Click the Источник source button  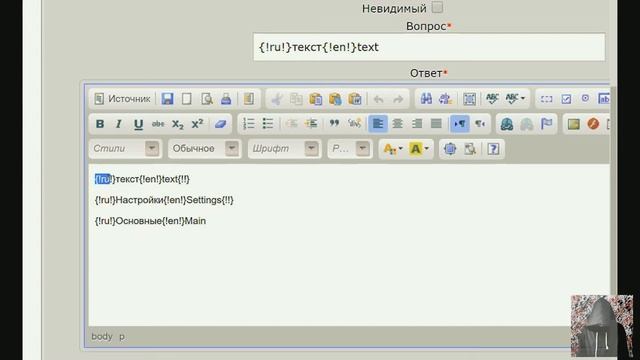[122, 99]
